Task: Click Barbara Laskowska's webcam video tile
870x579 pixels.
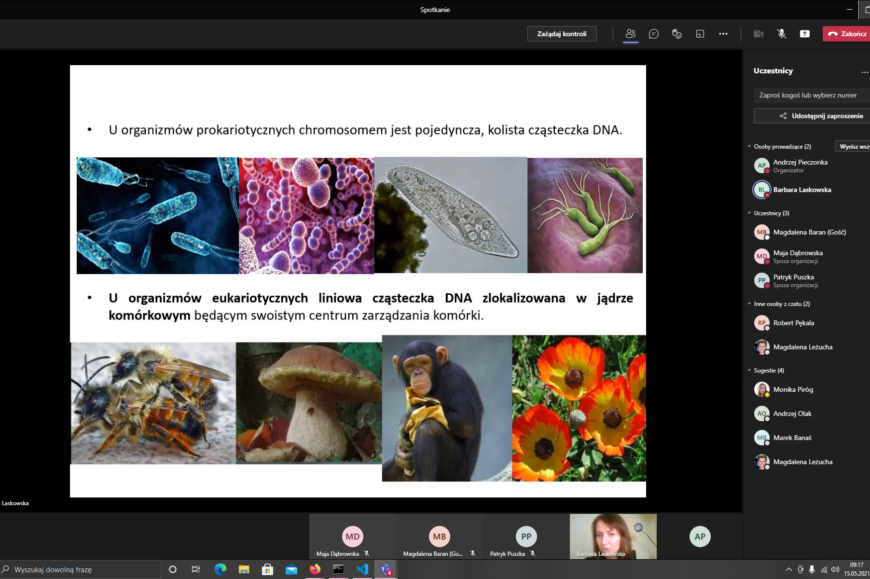Action: (x=613, y=536)
